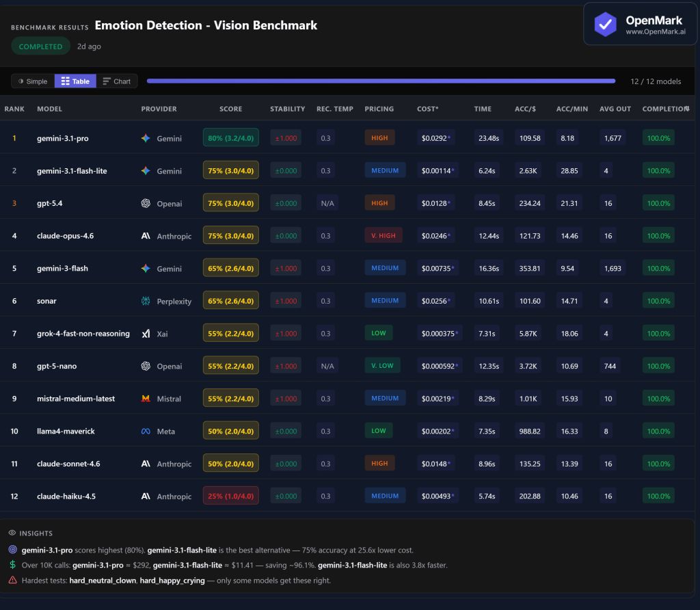Click the $0.0292 cost value
The width and height of the screenshot is (700, 610).
click(435, 138)
